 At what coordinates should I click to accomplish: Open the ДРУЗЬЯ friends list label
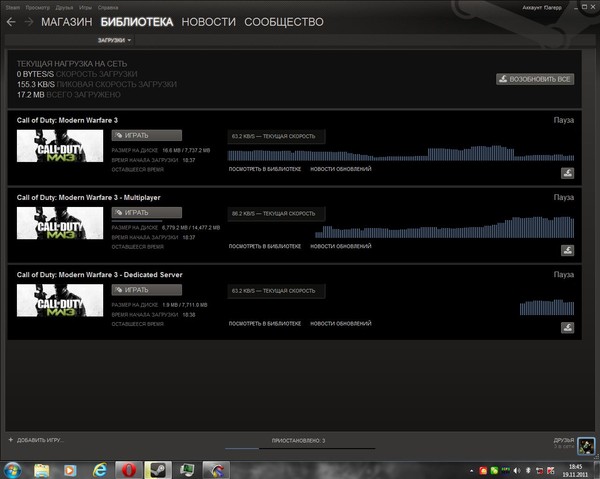[x=564, y=440]
